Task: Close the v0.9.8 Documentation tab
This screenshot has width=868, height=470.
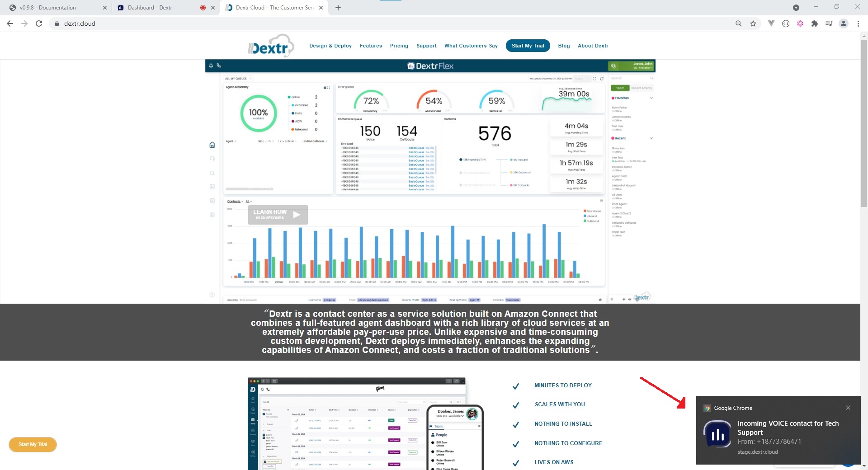Action: point(105,8)
